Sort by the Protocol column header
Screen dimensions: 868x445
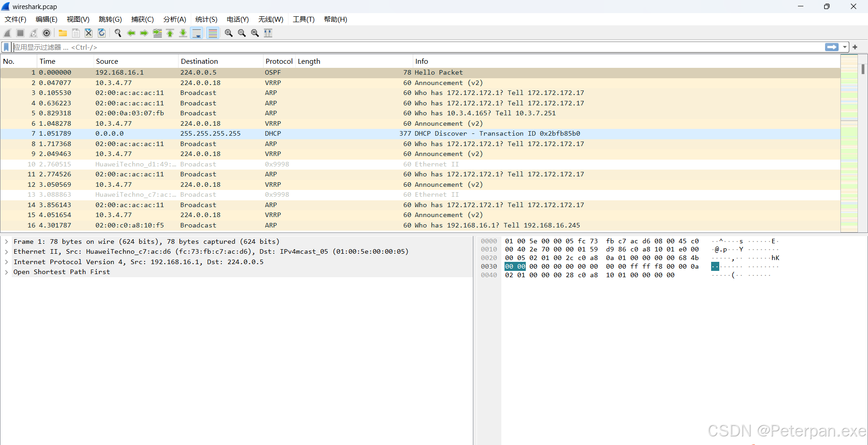279,62
